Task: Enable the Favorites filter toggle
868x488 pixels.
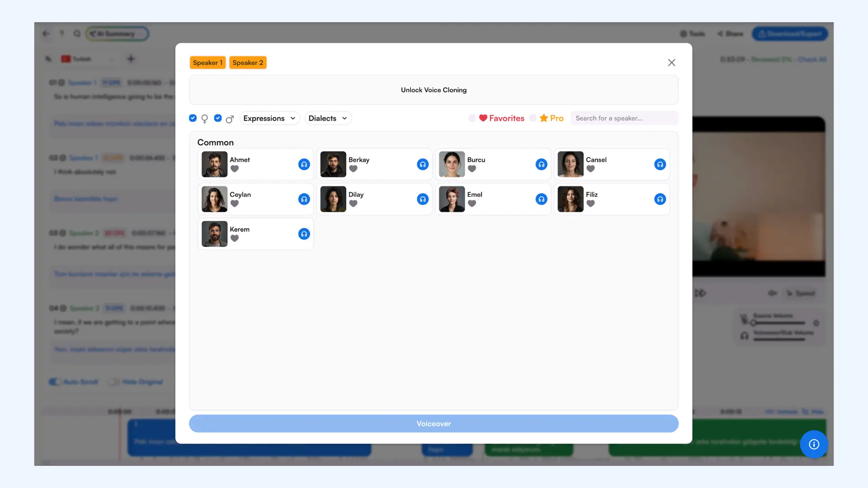Action: (x=472, y=118)
